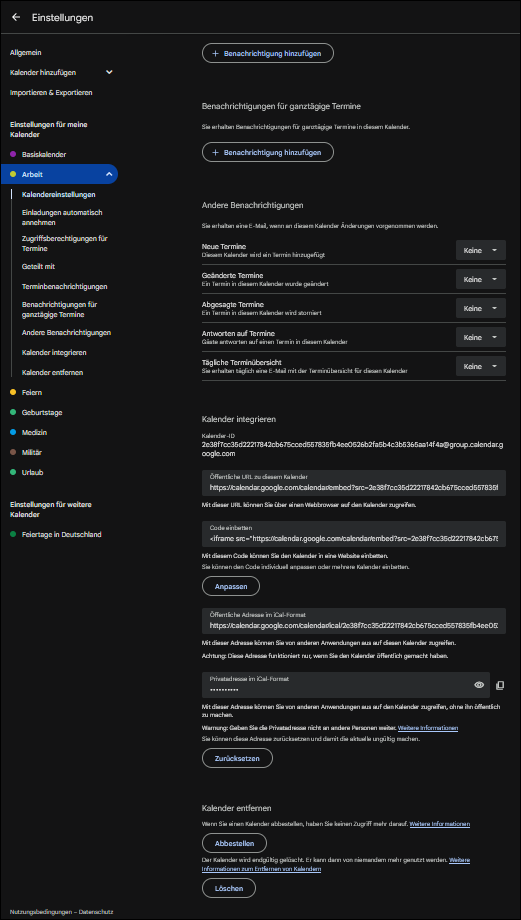Click the Abbestellen button
521x920 pixels.
(234, 843)
